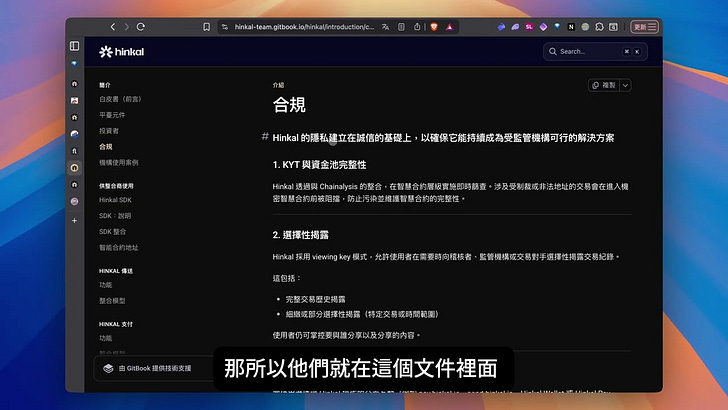728x410 pixels.
Task: Open the Brave Shields lion icon
Action: pyautogui.click(x=434, y=27)
